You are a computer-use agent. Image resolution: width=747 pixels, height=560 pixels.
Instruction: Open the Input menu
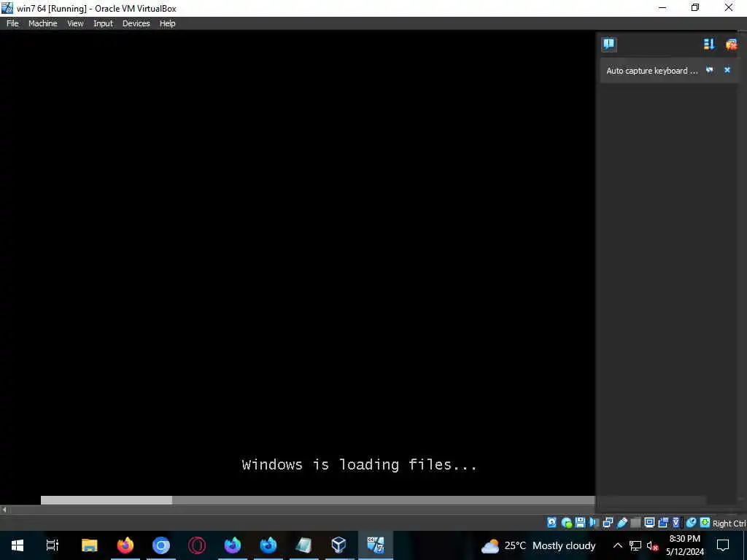(103, 23)
